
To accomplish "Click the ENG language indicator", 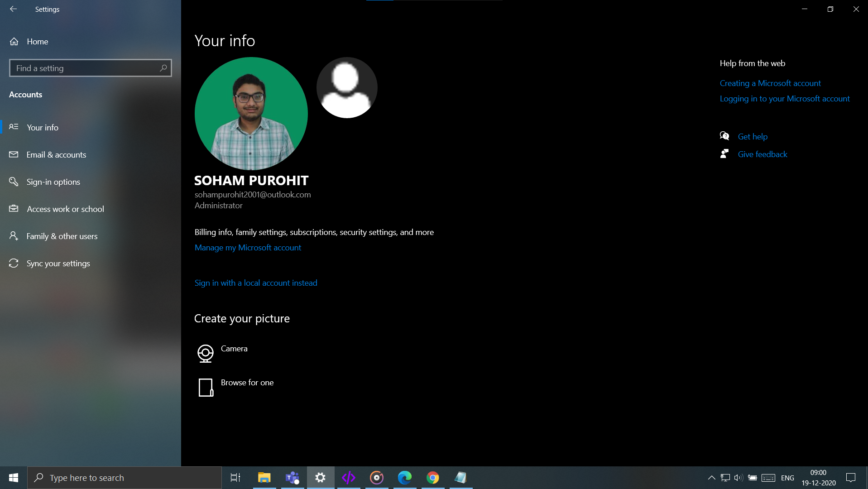I will [787, 477].
